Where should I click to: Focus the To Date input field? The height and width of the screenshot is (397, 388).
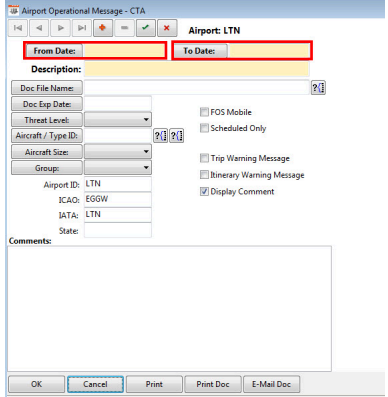(x=269, y=51)
